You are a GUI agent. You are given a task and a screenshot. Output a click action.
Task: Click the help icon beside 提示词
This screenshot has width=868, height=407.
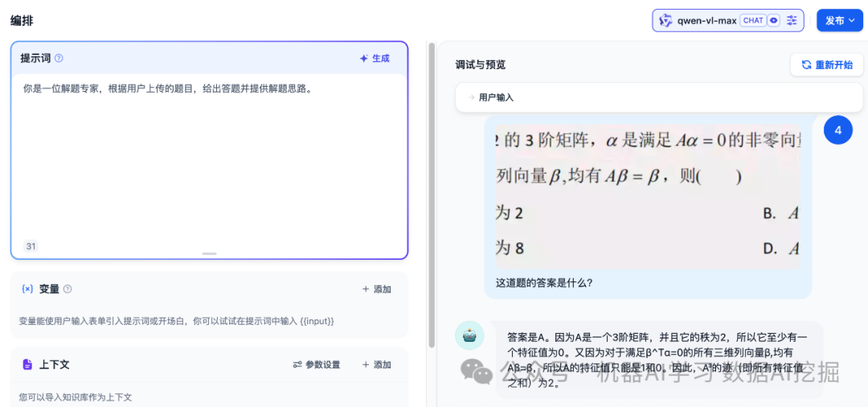[x=59, y=59]
